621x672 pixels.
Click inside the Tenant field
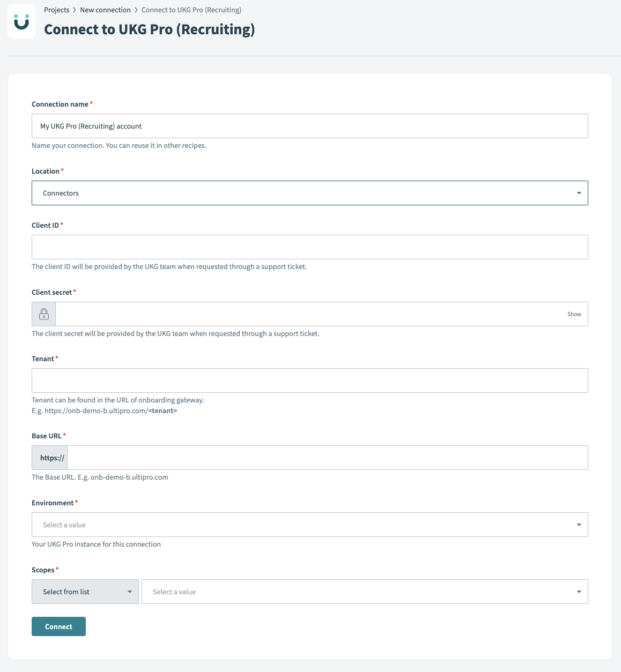click(310, 380)
